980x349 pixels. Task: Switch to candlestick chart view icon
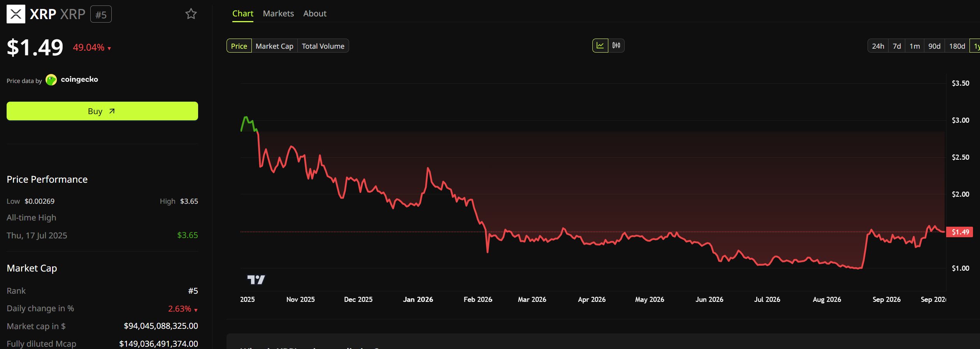point(616,46)
